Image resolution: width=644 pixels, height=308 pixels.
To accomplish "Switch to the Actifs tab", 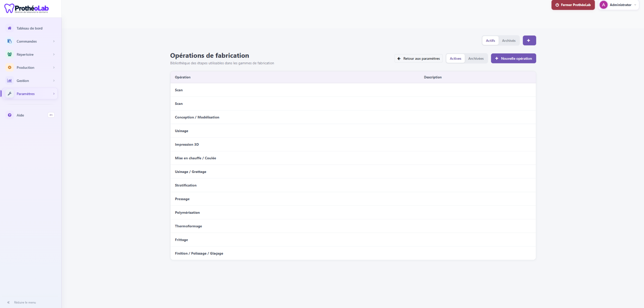I will [x=490, y=41].
